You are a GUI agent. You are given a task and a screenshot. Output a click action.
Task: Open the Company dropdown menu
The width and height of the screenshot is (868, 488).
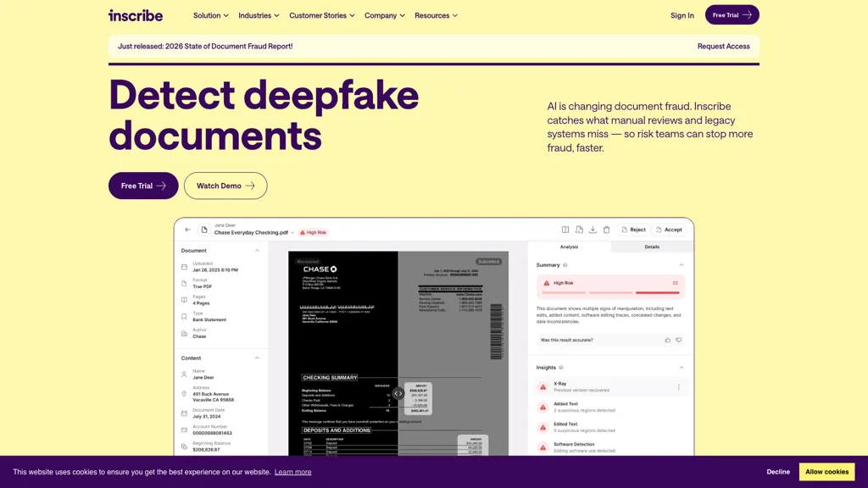[384, 15]
